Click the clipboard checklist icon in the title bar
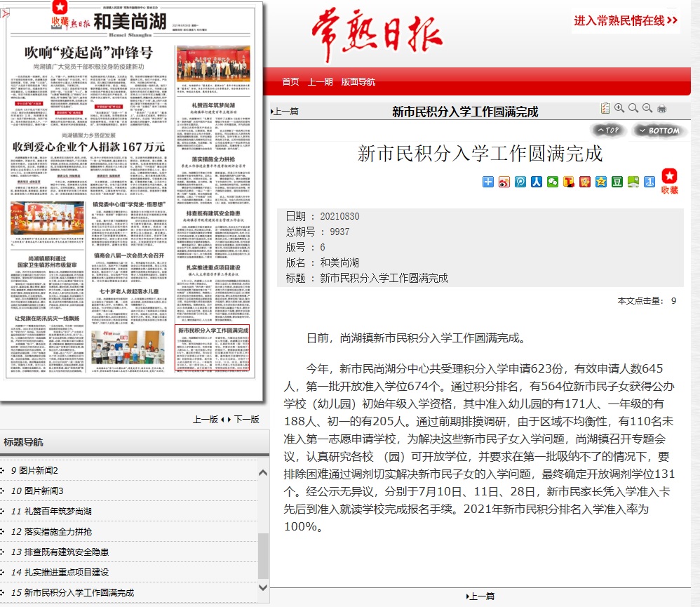 tap(605, 108)
